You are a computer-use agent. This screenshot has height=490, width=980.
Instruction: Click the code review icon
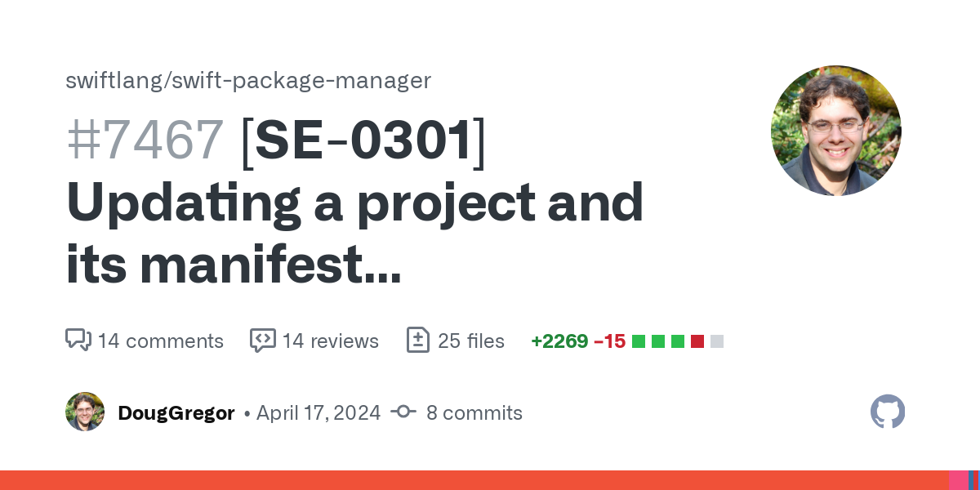262,340
